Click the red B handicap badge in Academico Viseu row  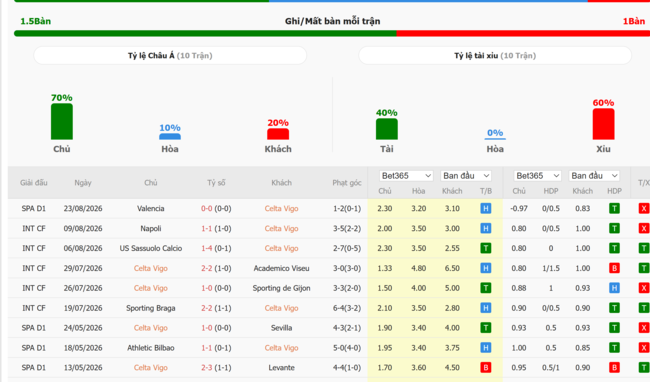pos(614,268)
